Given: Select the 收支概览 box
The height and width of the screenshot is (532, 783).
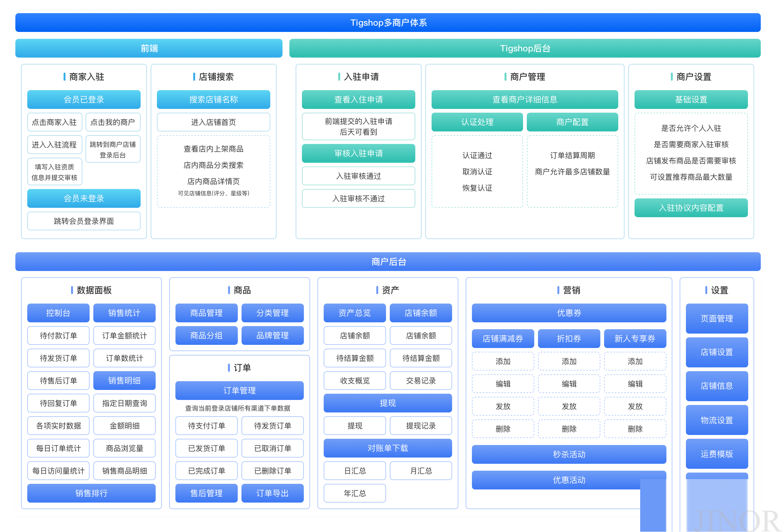Looking at the screenshot, I should (x=355, y=381).
